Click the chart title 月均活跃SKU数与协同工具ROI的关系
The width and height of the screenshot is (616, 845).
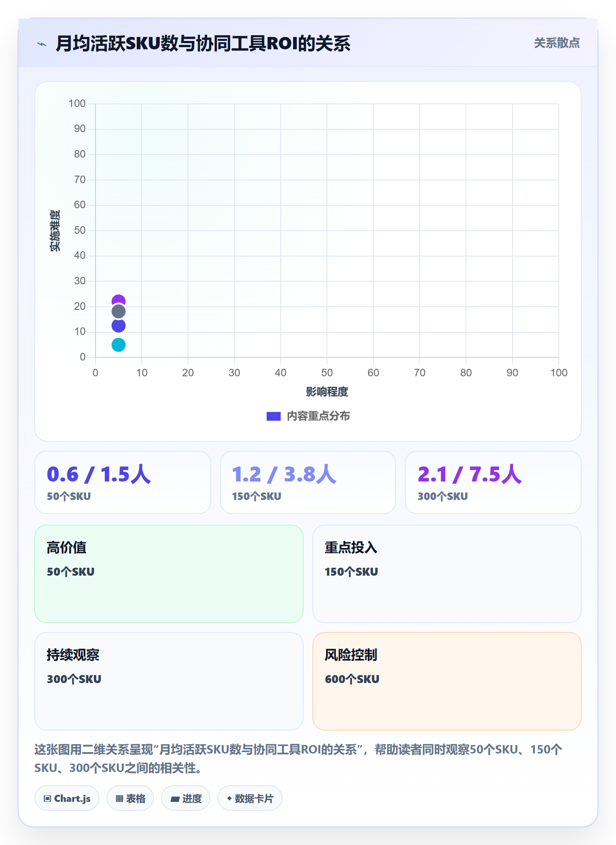203,44
